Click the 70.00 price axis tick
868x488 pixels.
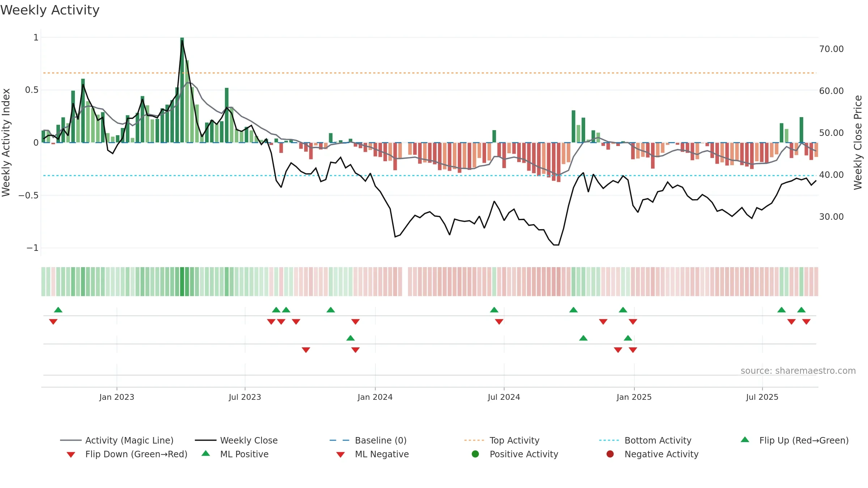pyautogui.click(x=831, y=49)
